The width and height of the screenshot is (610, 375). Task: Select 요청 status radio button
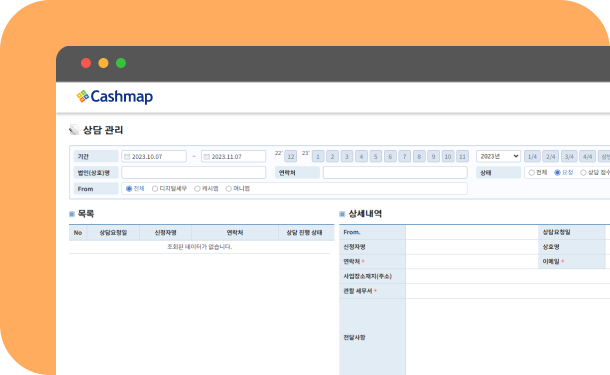[x=557, y=172]
